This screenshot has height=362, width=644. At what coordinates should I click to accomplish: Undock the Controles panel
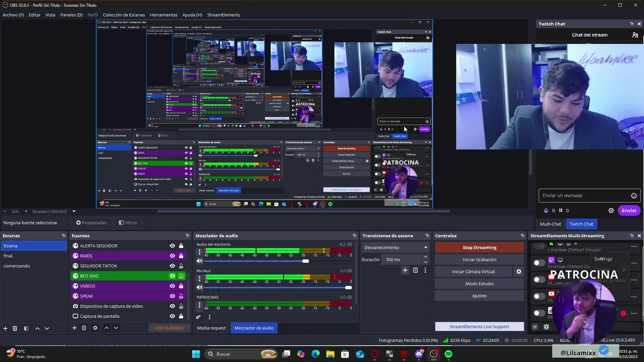(x=522, y=236)
